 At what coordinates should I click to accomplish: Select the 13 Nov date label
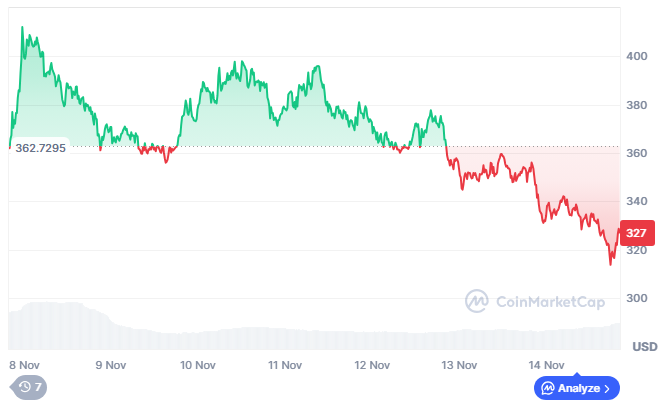(x=460, y=365)
